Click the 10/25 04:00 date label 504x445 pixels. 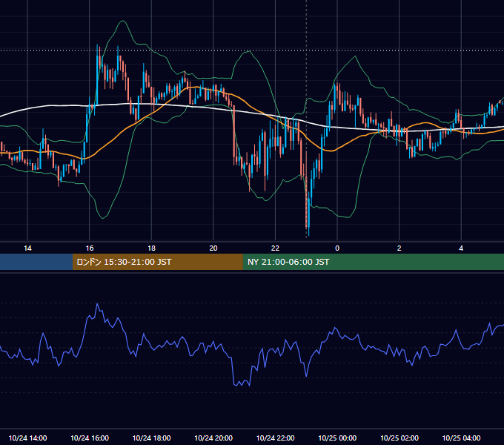pos(461,438)
